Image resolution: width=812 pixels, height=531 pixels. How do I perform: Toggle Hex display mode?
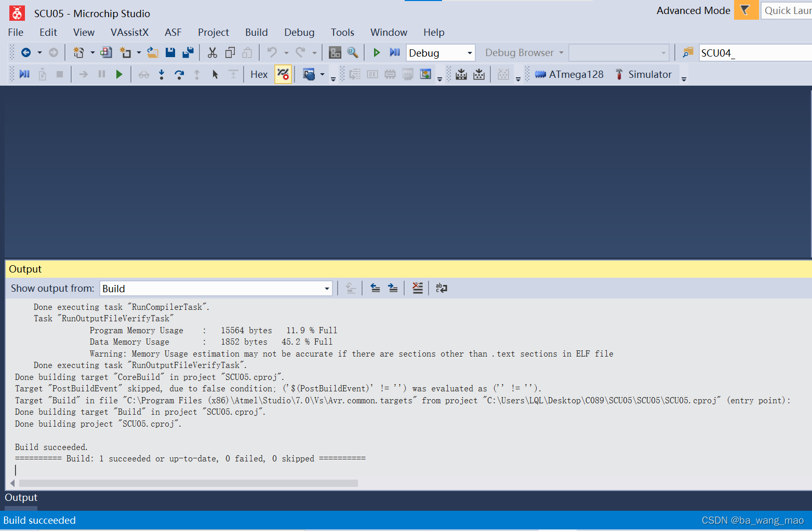click(x=258, y=74)
